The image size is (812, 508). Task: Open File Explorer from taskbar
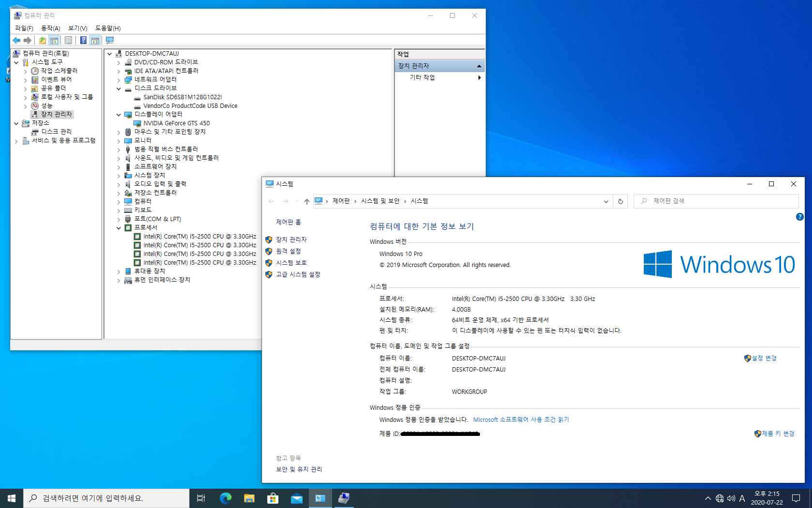tap(249, 498)
